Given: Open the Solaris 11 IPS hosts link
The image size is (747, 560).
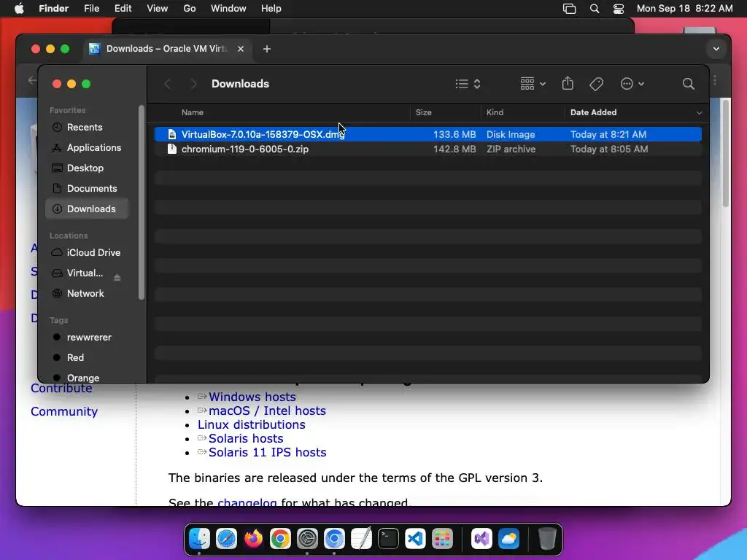Looking at the screenshot, I should (x=267, y=452).
